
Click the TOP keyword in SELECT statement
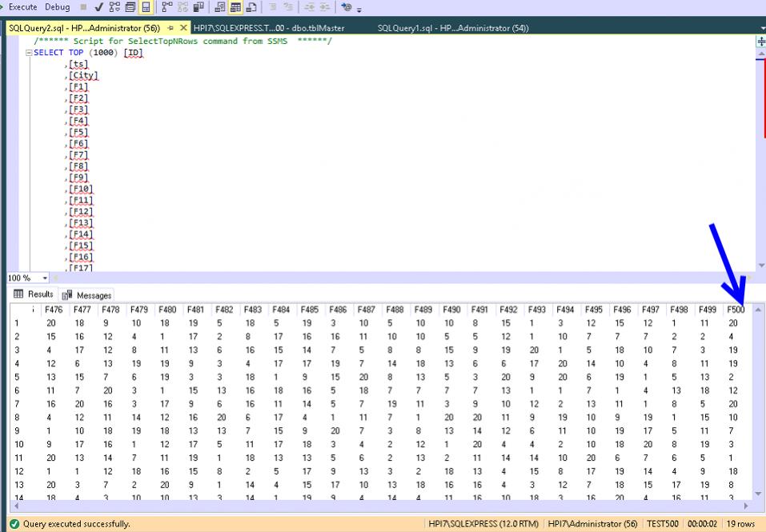click(x=76, y=53)
